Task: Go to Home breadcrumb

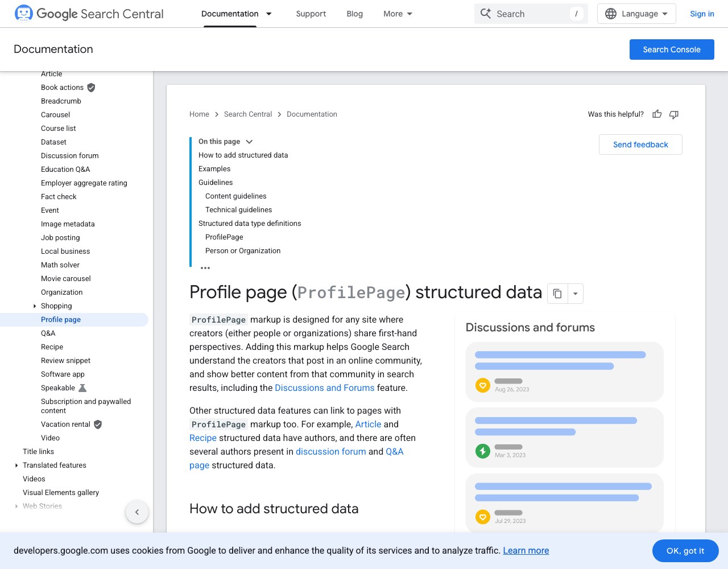Action: click(199, 114)
